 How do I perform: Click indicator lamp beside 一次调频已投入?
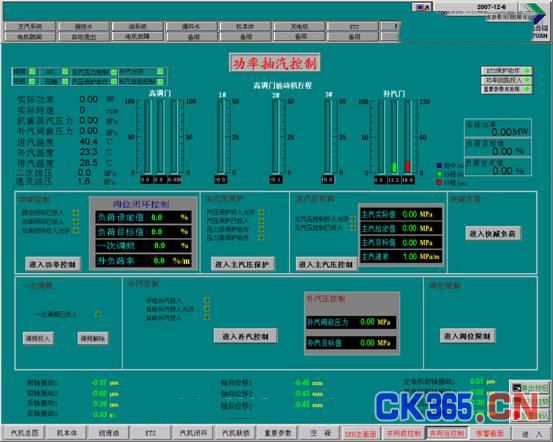click(98, 314)
